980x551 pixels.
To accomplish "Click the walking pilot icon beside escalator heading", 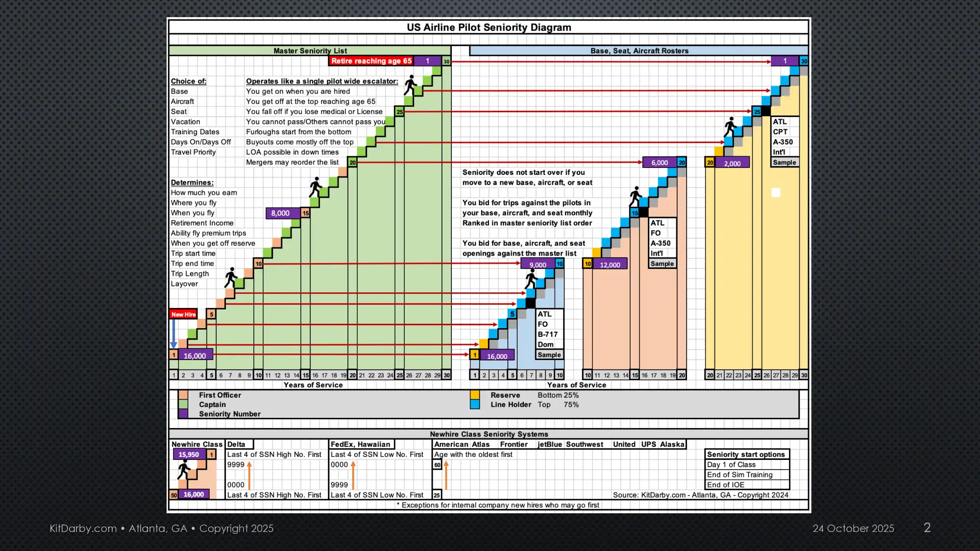I will [x=410, y=85].
